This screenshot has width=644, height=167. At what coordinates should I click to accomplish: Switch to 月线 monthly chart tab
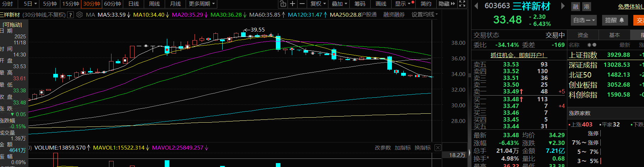pos(175,4)
